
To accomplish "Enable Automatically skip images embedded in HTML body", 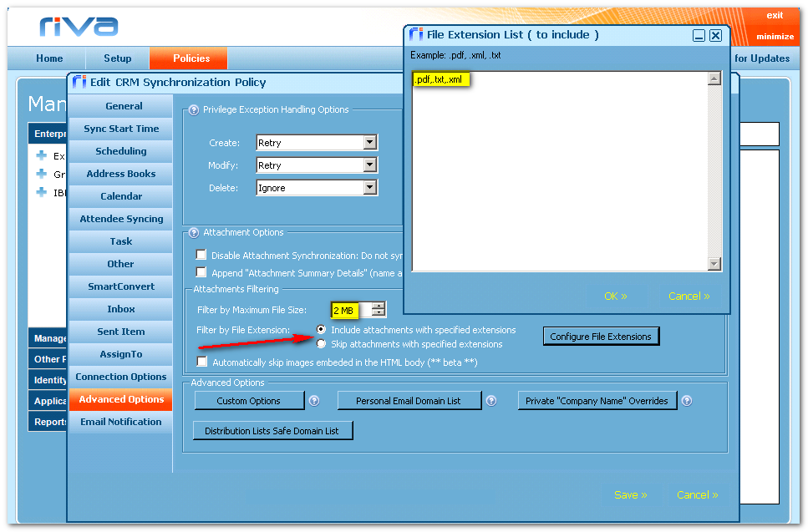I will click(x=201, y=362).
